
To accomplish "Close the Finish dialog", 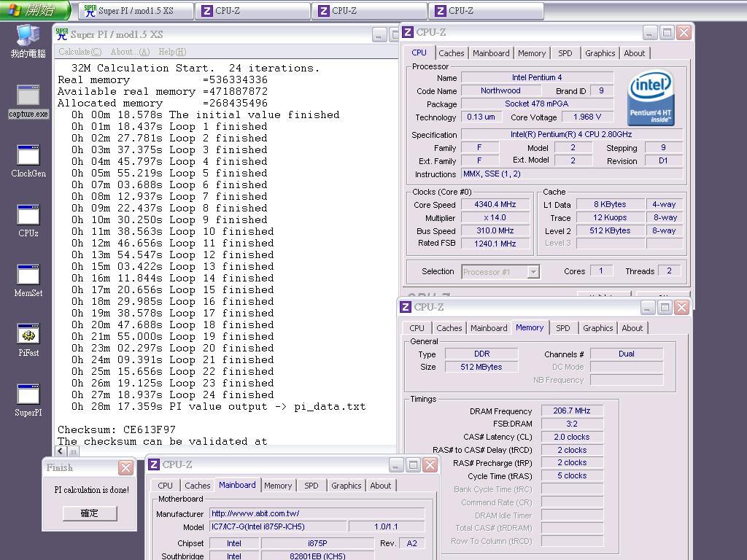I will (126, 468).
